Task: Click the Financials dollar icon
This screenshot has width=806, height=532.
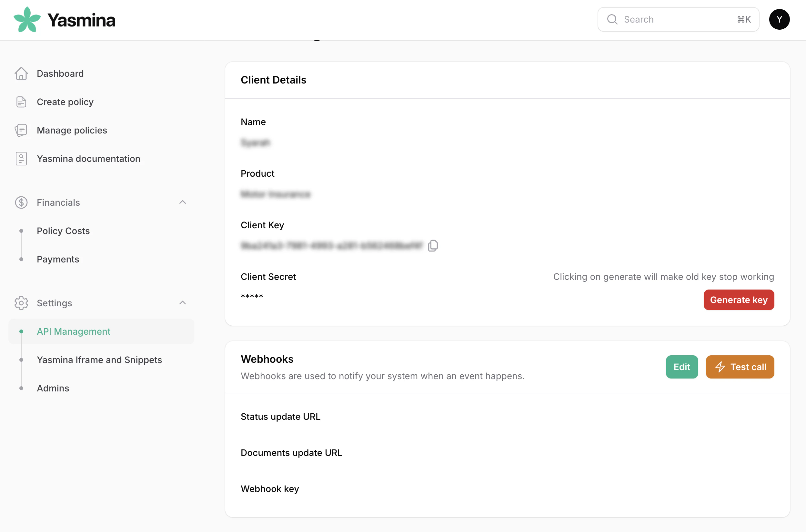Action: coord(21,202)
